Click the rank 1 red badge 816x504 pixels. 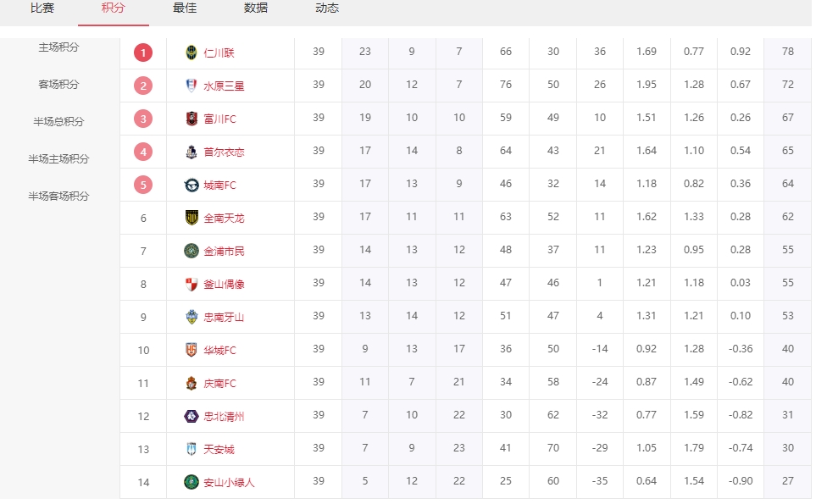pos(143,53)
